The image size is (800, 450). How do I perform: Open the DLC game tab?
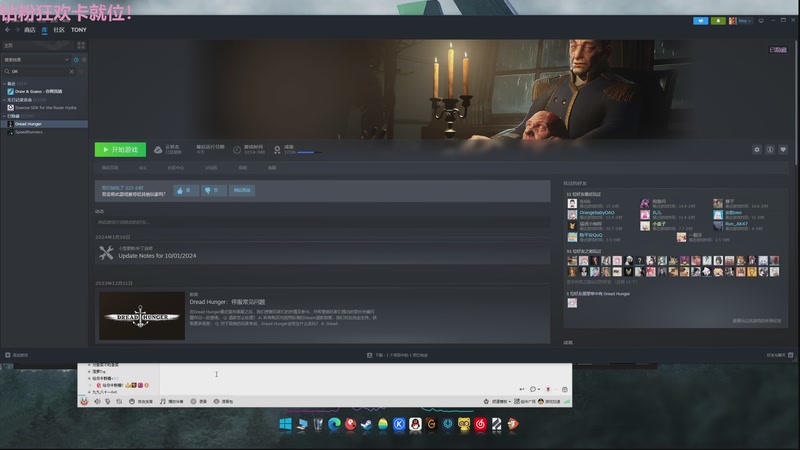pyautogui.click(x=143, y=168)
